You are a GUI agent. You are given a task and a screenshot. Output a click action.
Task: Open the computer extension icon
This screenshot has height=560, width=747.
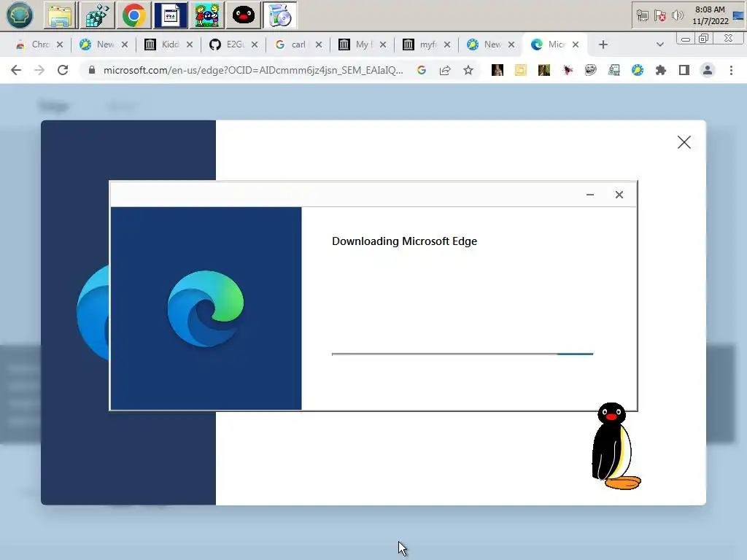(x=614, y=71)
